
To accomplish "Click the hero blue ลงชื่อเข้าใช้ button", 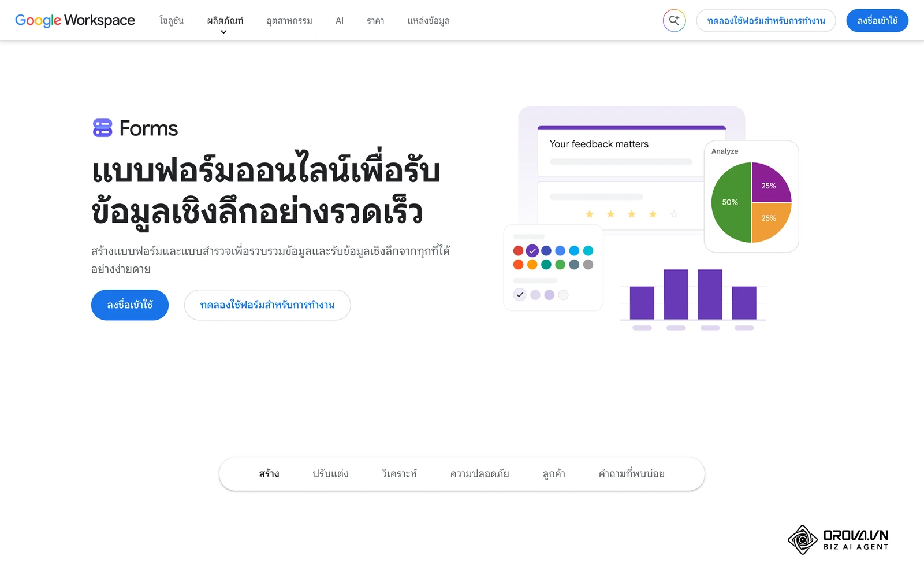I will click(x=130, y=305).
